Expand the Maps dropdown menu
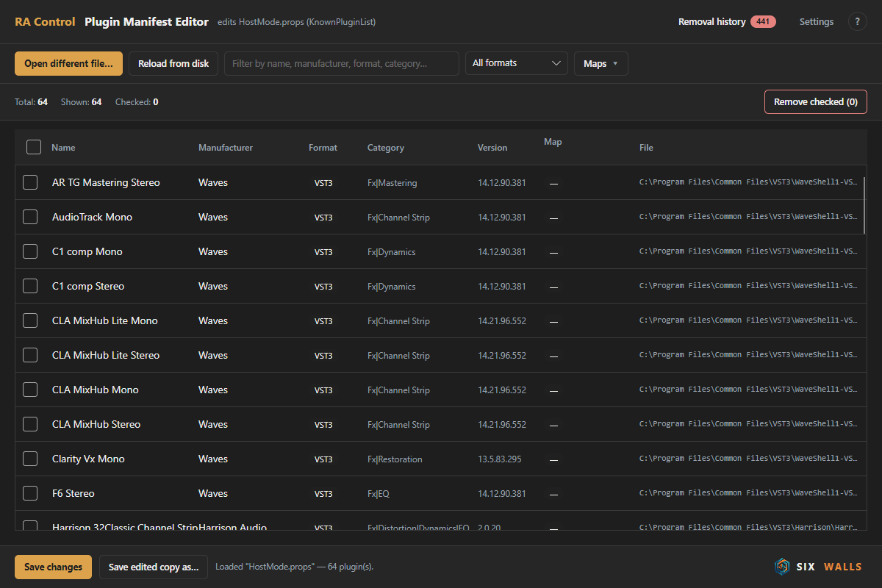This screenshot has width=882, height=588. click(x=601, y=63)
